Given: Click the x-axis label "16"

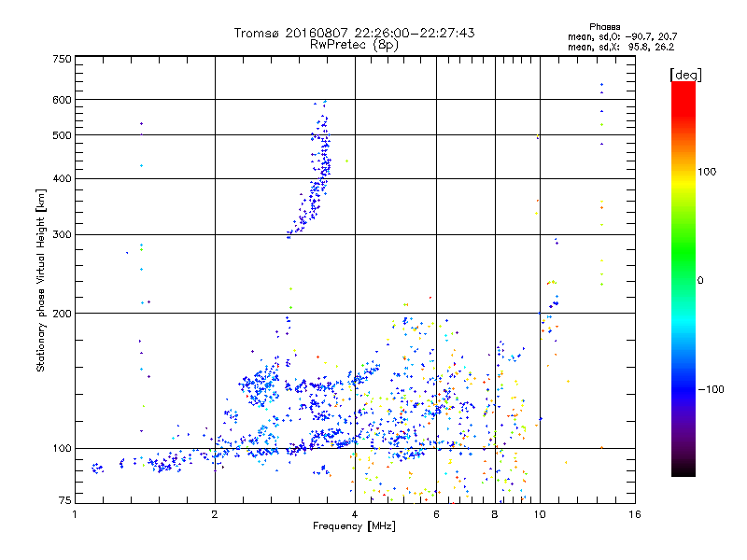Looking at the screenshot, I should tap(635, 514).
